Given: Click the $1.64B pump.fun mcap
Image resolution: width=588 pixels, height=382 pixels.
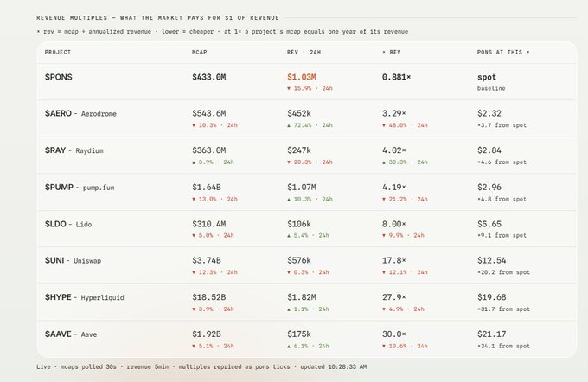Looking at the screenshot, I should 207,187.
